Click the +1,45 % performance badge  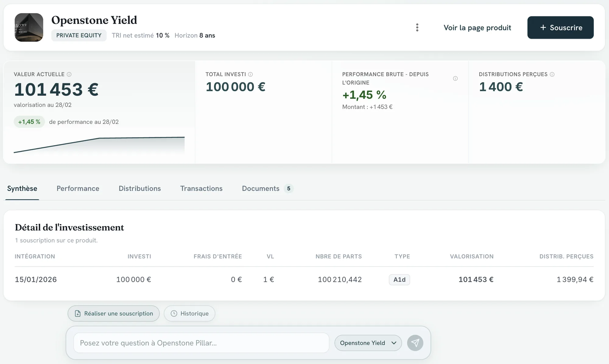pos(29,122)
